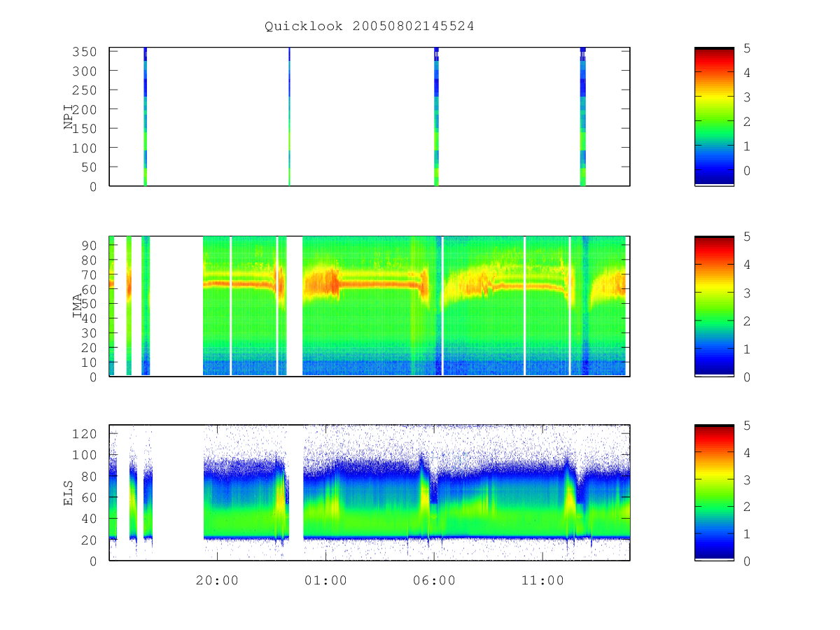Click the IMA spectrogram plot area

tap(370, 306)
